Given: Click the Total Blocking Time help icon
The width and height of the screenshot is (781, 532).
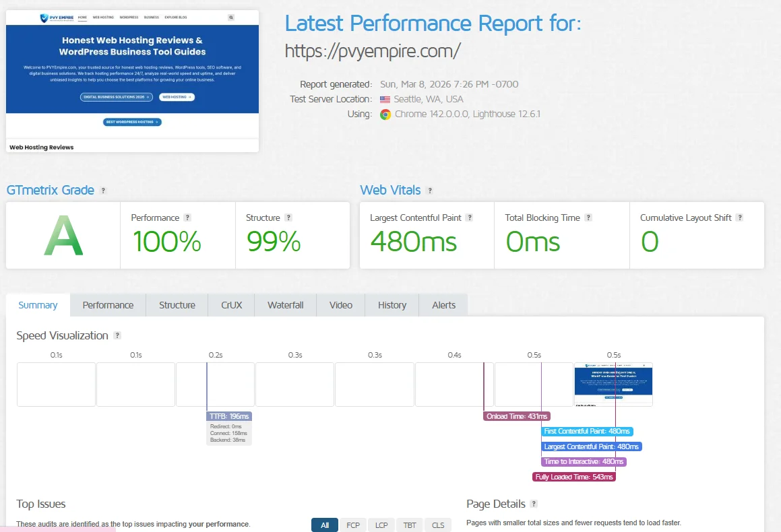Looking at the screenshot, I should click(x=587, y=218).
